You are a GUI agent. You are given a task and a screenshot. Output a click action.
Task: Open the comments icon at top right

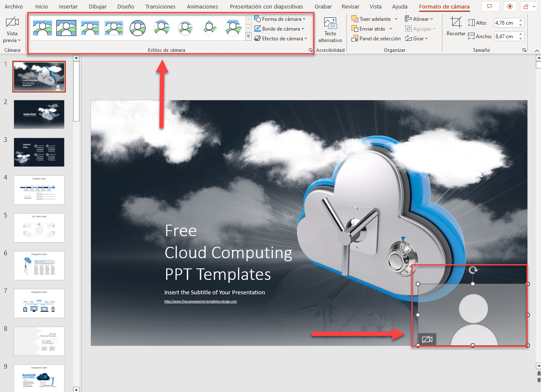click(x=490, y=6)
